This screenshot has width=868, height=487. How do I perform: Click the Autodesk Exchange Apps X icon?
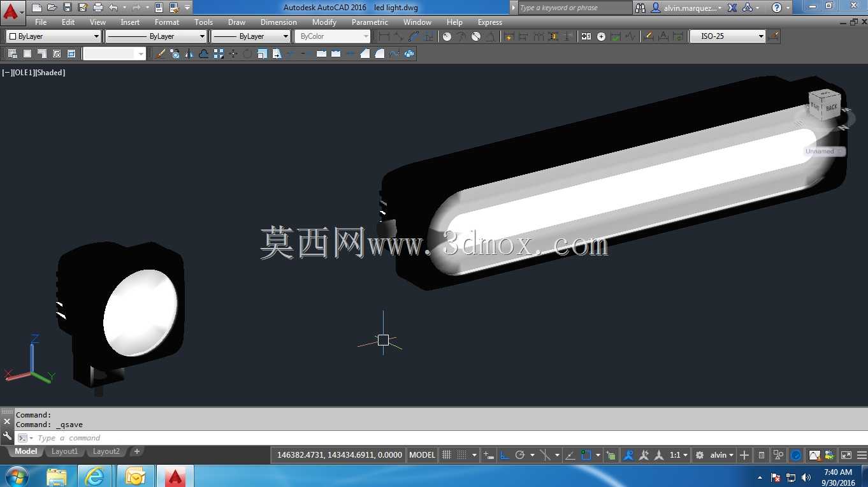732,8
